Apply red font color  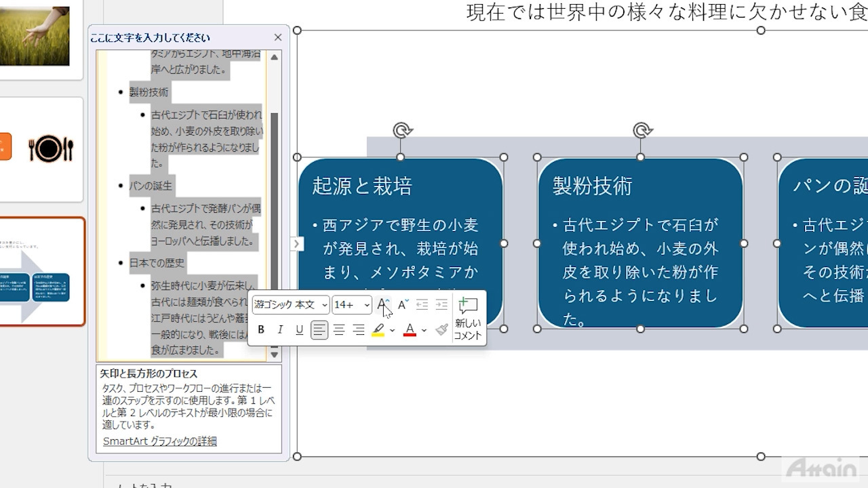(410, 330)
